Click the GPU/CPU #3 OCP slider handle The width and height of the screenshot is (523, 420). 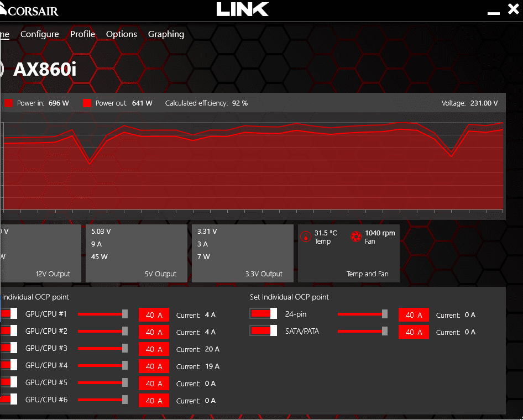[125, 348]
